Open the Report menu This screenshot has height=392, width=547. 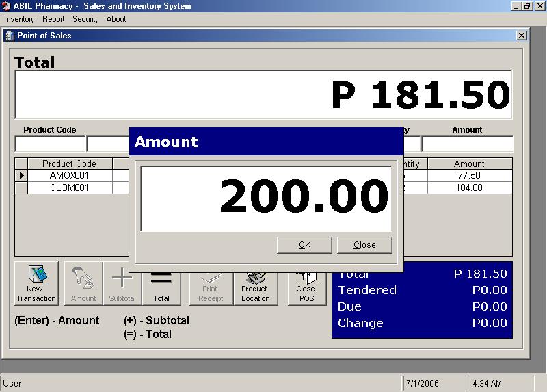53,19
